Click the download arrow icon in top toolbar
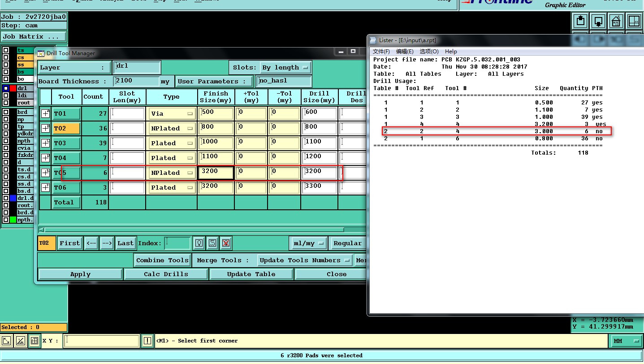 pos(598,21)
